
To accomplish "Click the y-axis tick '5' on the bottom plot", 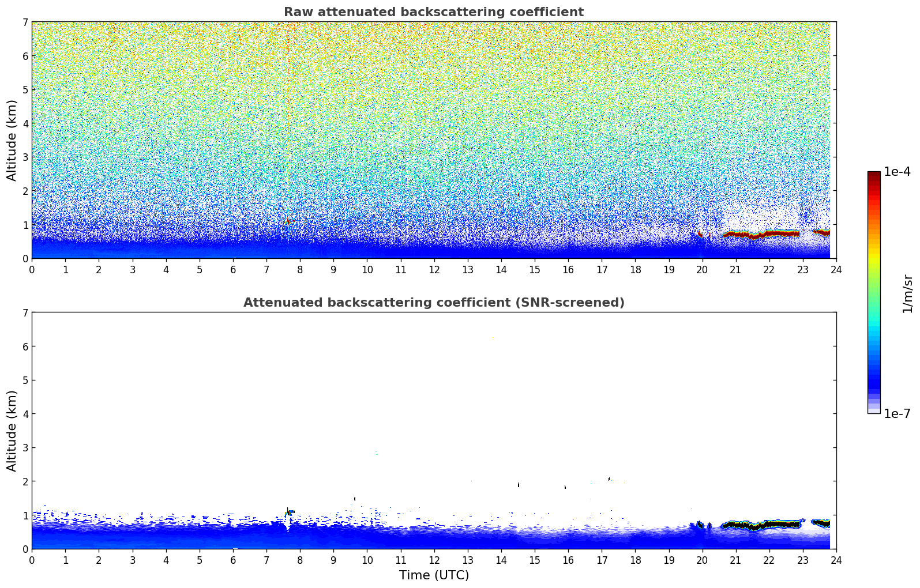I will [x=25, y=380].
